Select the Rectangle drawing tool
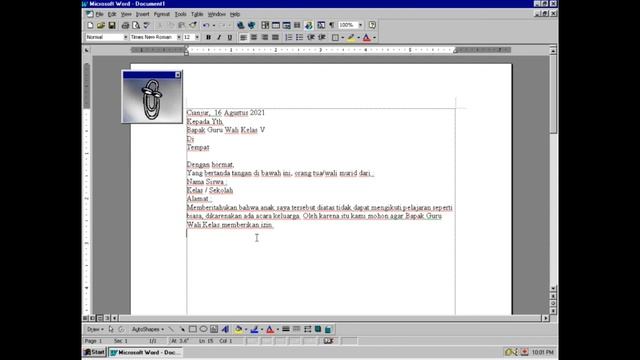This screenshot has width=640, height=360. click(x=193, y=329)
